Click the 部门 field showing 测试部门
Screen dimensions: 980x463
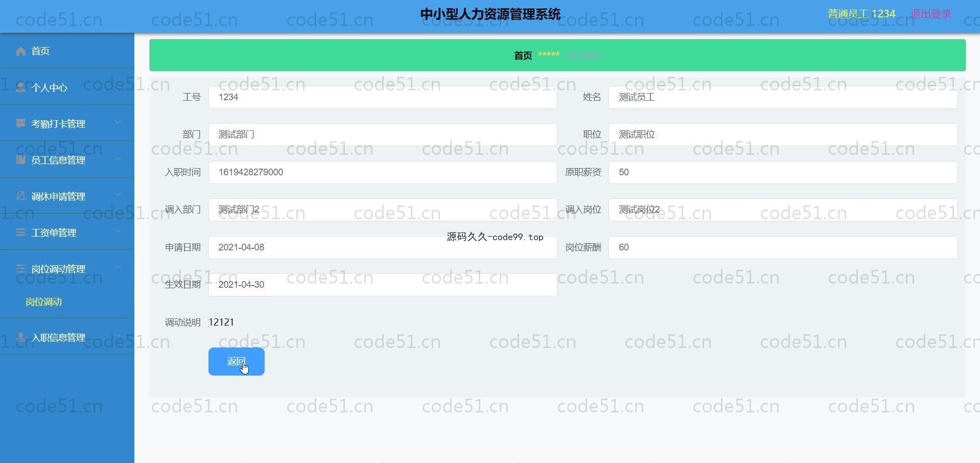point(383,134)
